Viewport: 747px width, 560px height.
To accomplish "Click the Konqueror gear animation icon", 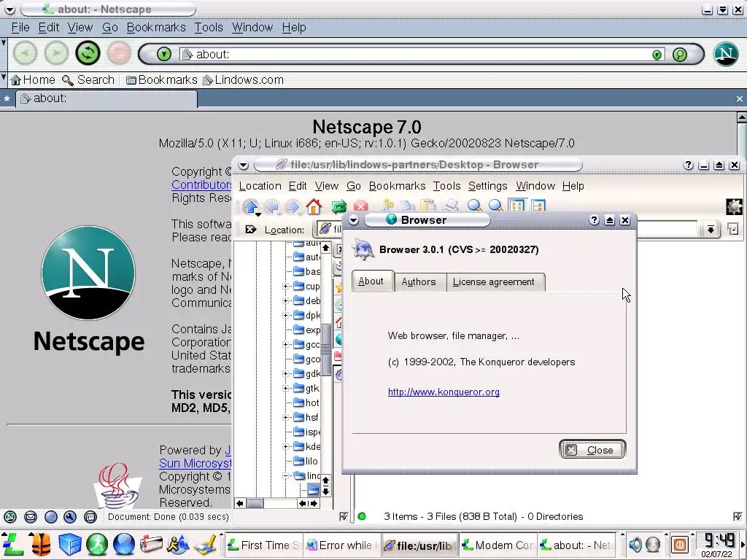I will tap(734, 206).
